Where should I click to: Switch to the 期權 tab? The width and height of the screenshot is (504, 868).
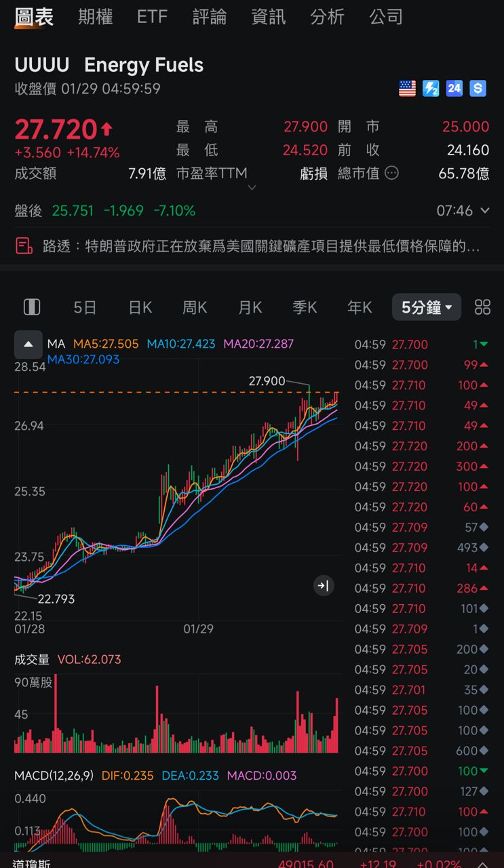(95, 17)
